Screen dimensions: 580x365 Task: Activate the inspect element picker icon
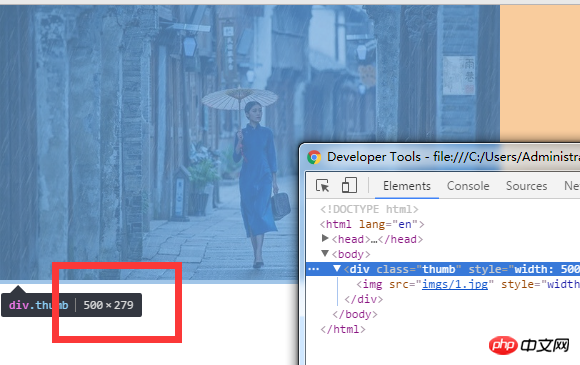[x=322, y=185]
